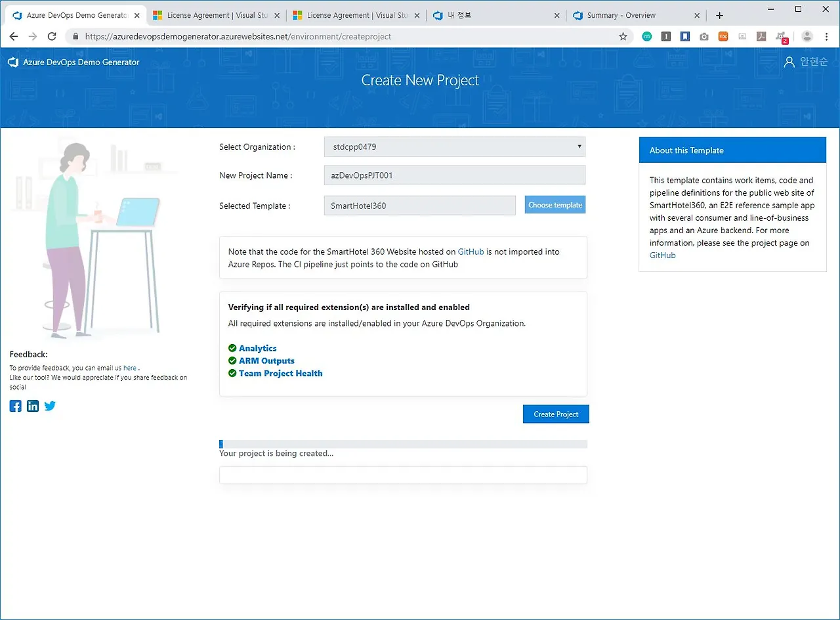Click the 'Create New Project' heading

[x=420, y=80]
